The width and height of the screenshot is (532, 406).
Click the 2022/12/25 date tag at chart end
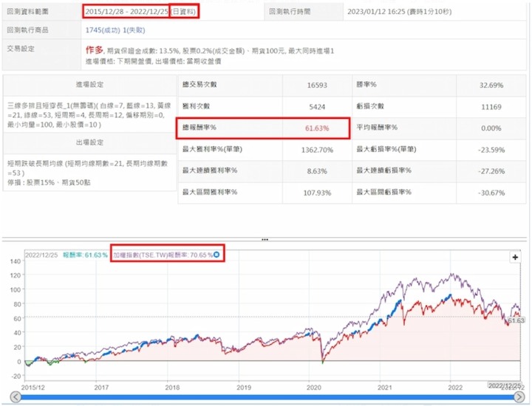pos(505,385)
